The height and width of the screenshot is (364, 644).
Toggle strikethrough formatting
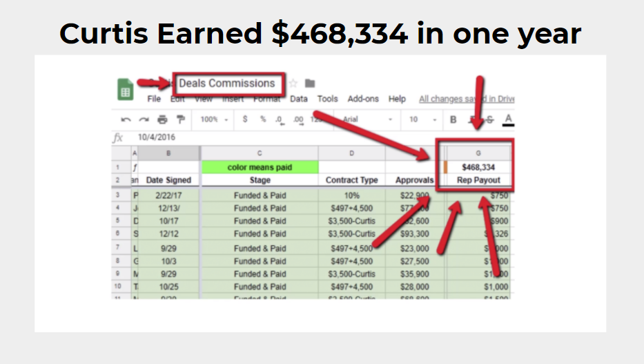489,119
